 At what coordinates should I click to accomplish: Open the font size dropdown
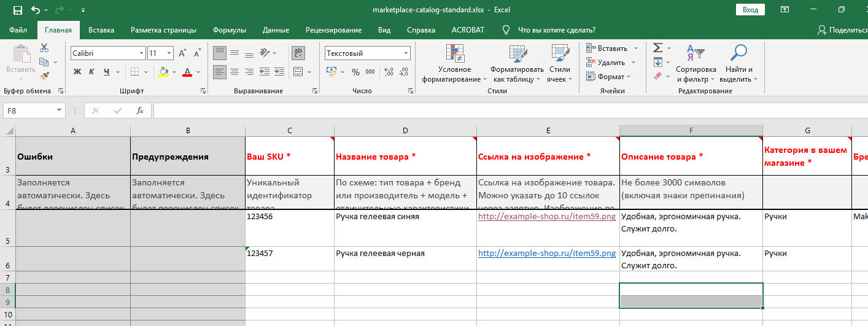click(170, 53)
